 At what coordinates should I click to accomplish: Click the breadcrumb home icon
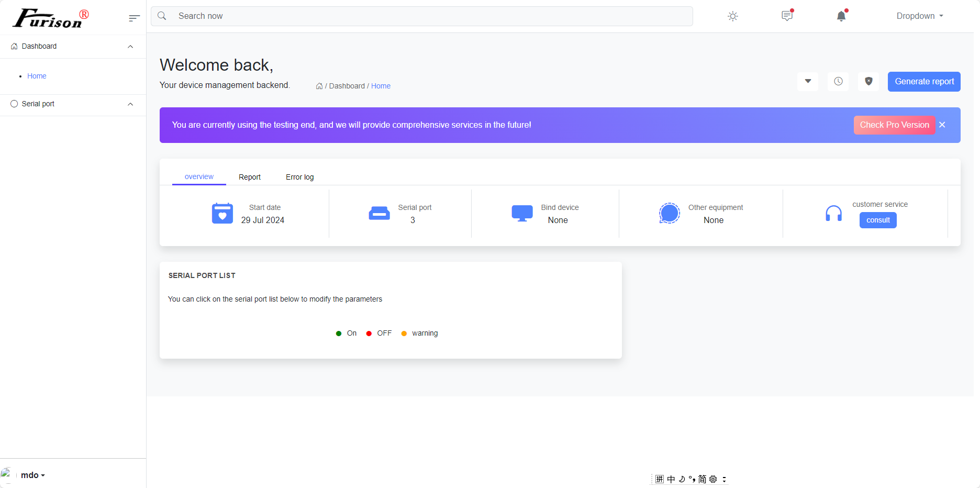[319, 86]
